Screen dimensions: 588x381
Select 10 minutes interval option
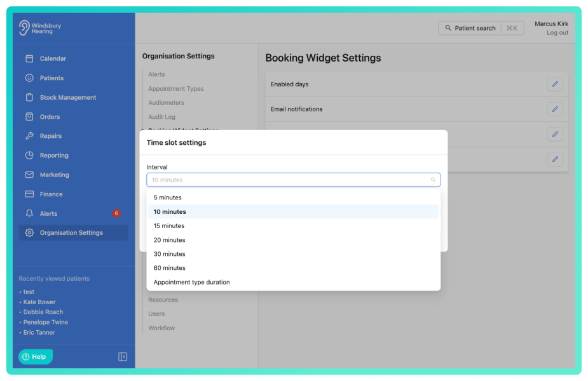[x=293, y=211]
